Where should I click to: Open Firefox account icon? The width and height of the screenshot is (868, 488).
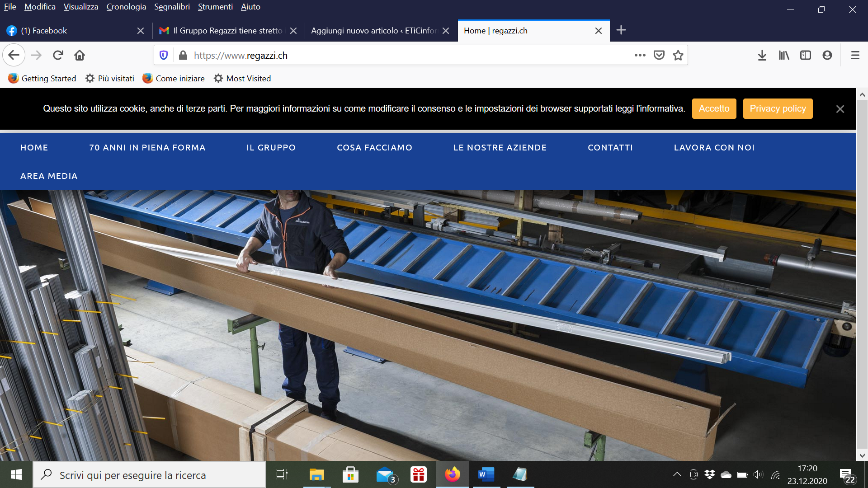pyautogui.click(x=827, y=55)
